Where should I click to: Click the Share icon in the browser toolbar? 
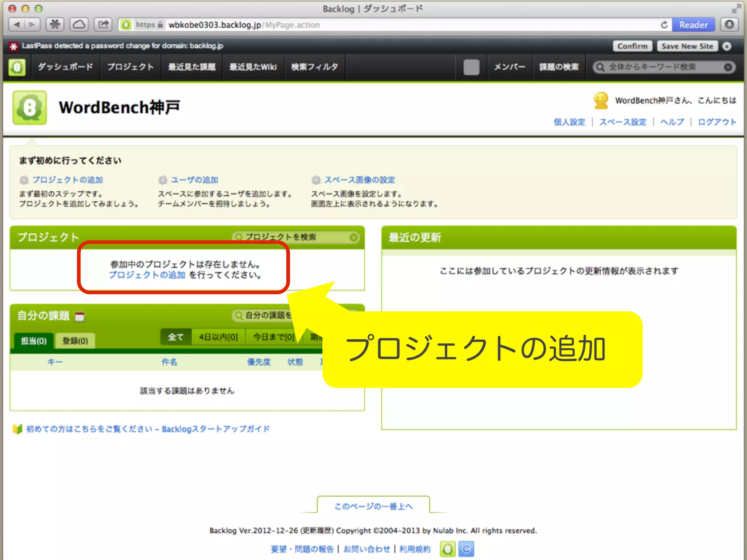(103, 25)
